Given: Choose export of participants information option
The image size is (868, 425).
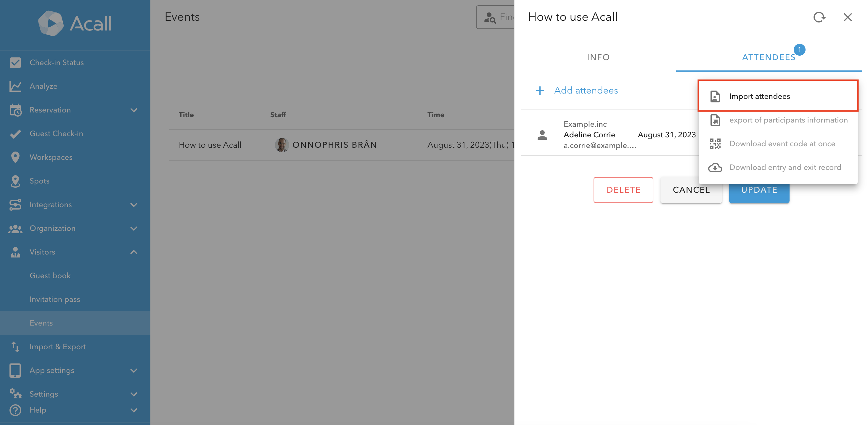Looking at the screenshot, I should [x=788, y=120].
